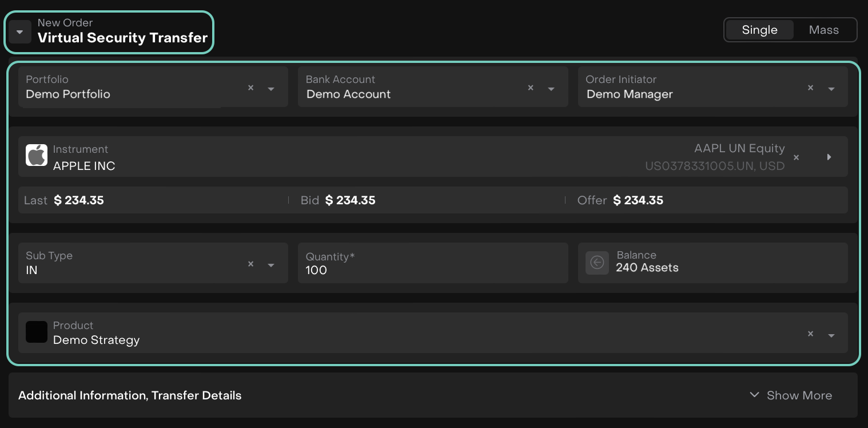868x428 pixels.
Task: Expand the instrument details arrow
Action: 829,157
